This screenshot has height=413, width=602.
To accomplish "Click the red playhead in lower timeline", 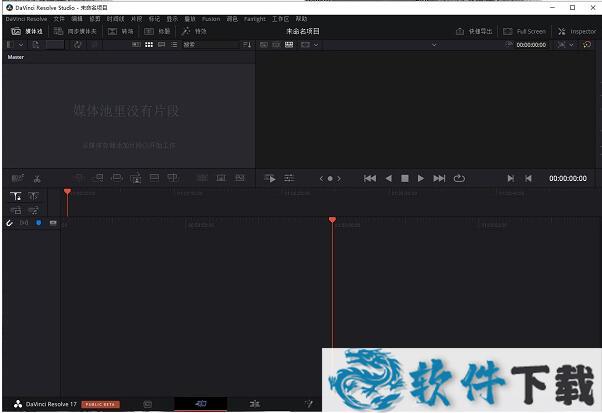I will coord(332,219).
